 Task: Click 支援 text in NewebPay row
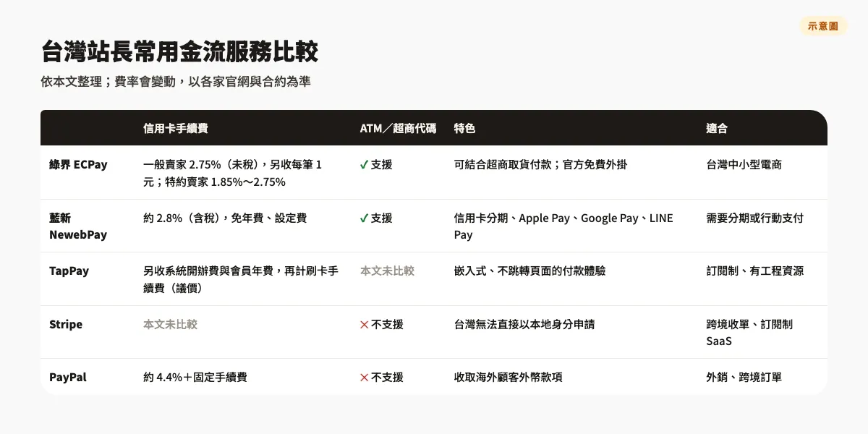pos(382,218)
